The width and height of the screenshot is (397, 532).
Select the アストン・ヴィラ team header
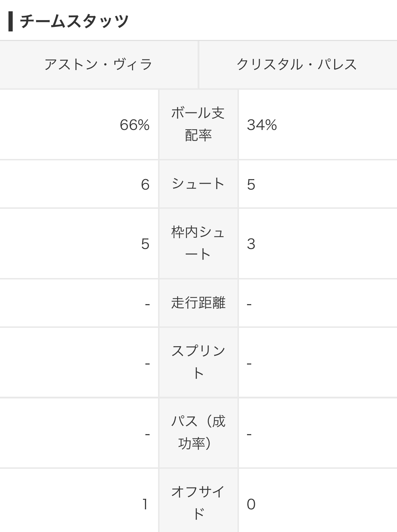tap(98, 65)
